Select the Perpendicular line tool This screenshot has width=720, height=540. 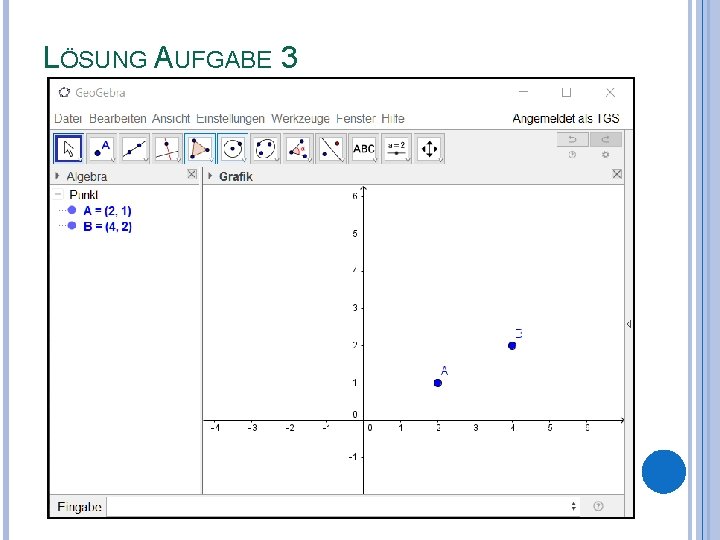pos(167,148)
